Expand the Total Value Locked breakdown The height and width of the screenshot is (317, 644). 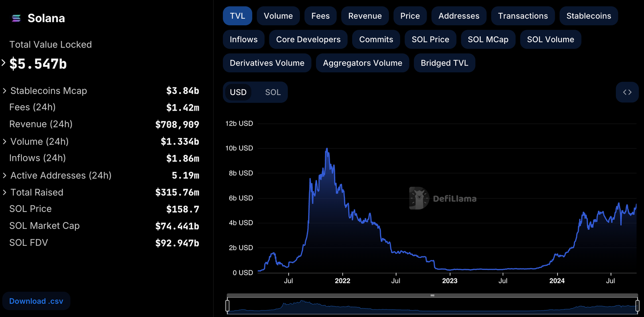[x=4, y=63]
